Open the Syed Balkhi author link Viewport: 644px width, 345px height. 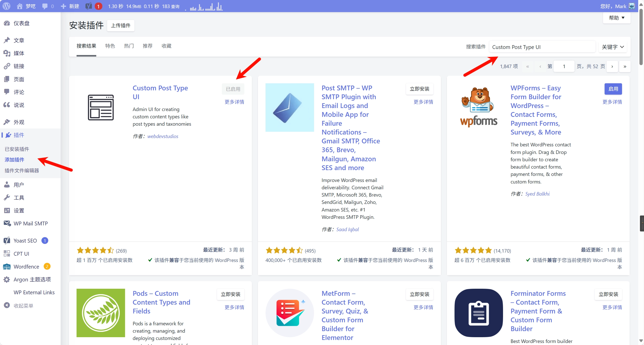pos(537,194)
